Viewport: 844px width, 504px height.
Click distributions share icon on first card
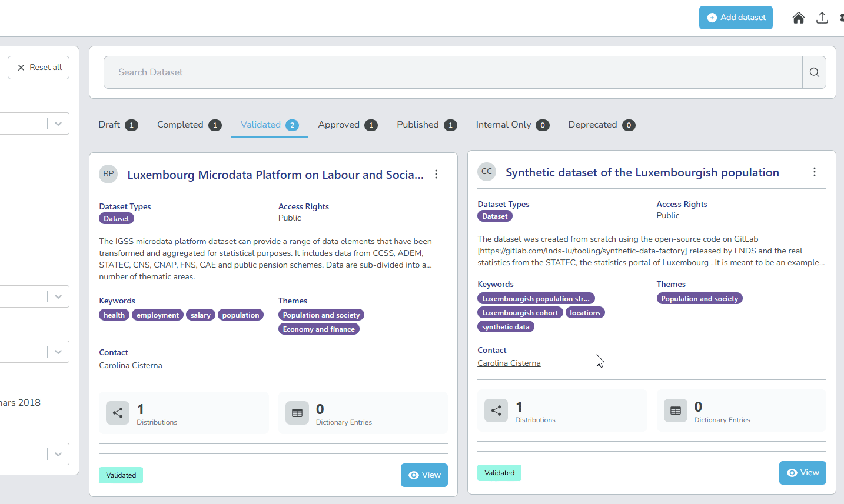[118, 413]
